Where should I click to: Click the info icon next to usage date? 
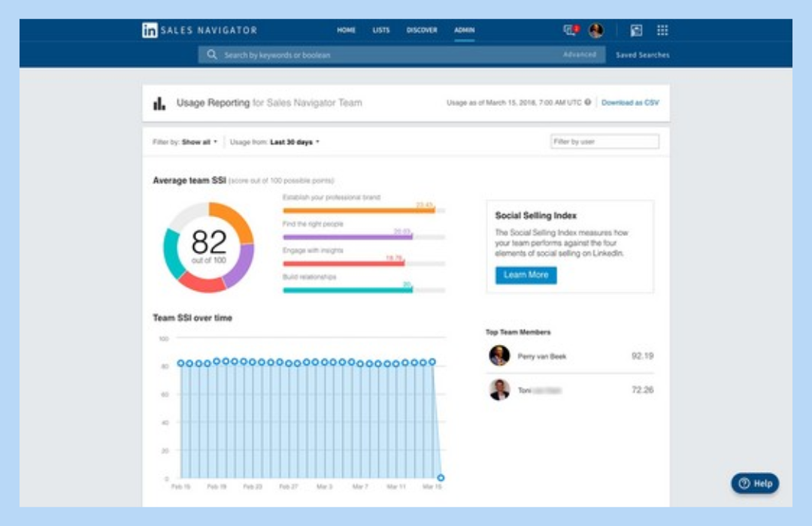588,102
